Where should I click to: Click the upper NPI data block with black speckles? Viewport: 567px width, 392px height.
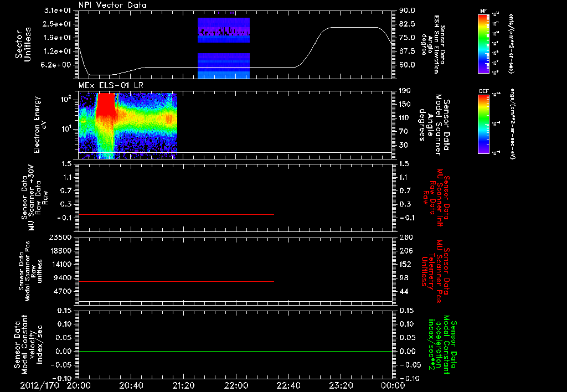(224, 30)
